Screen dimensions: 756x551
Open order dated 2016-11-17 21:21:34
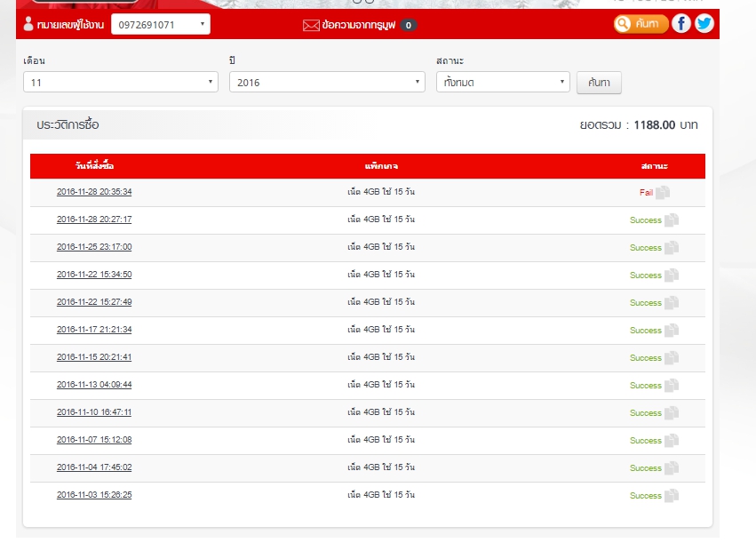(x=94, y=329)
